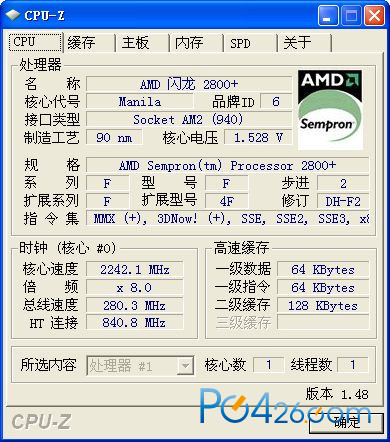Click the 确定 button
This screenshot has height=442, width=390.
pyautogui.click(x=346, y=423)
